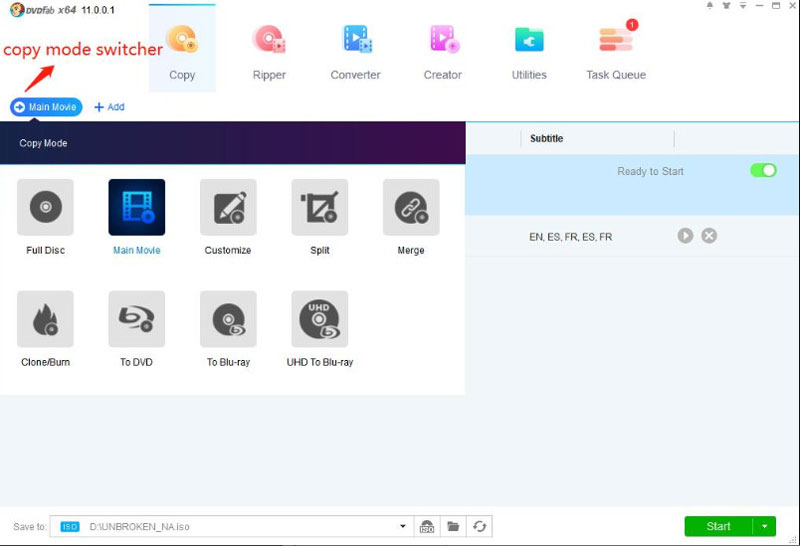Pick the Merge copy mode
Image resolution: width=800 pixels, height=546 pixels.
(411, 208)
